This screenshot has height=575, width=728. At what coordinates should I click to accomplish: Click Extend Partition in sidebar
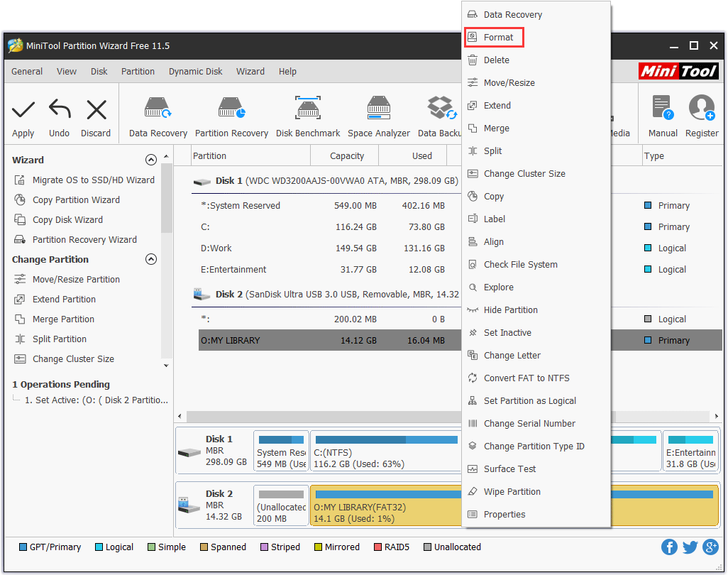55,300
